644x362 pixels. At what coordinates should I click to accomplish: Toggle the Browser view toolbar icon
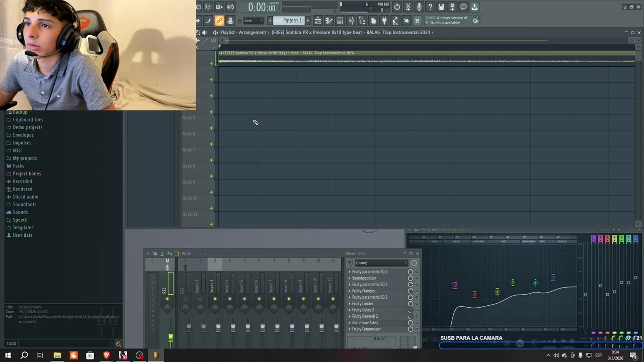362,21
